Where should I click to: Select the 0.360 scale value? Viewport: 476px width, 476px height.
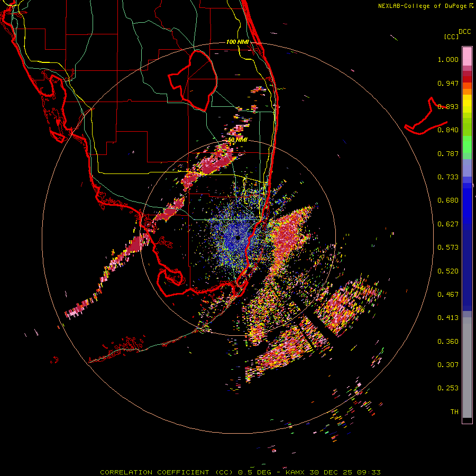tap(448, 342)
